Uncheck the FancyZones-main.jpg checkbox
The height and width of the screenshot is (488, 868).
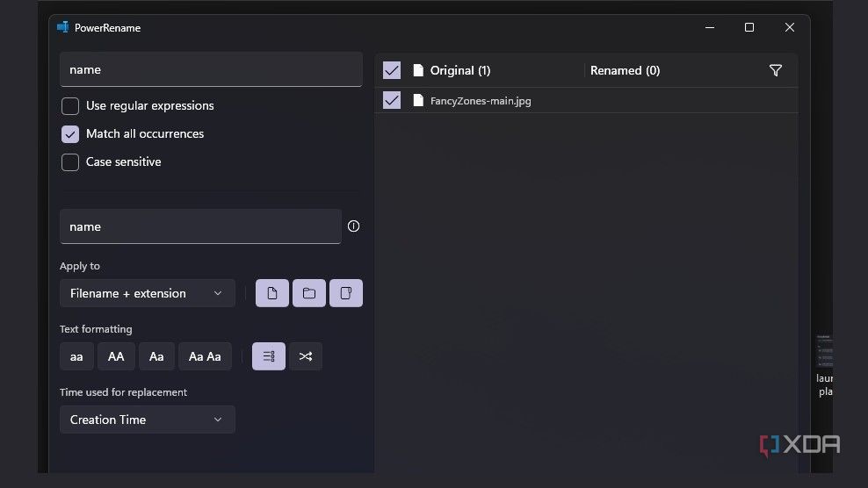click(392, 100)
